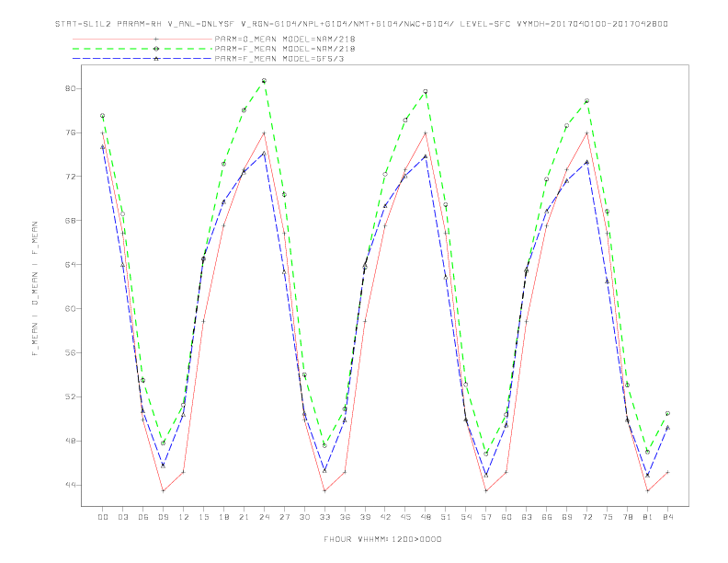The width and height of the screenshot is (728, 563).
Task: Click the chart title starting with STAT=SL1L2
Action: coord(361,24)
